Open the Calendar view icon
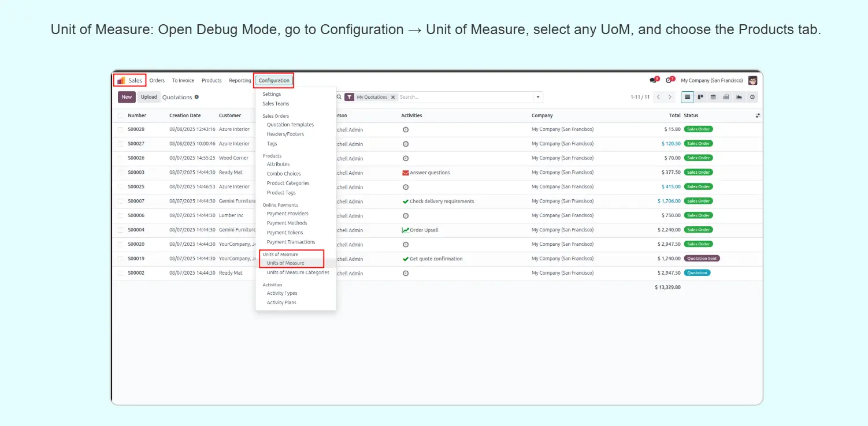Image resolution: width=868 pixels, height=426 pixels. click(x=713, y=97)
